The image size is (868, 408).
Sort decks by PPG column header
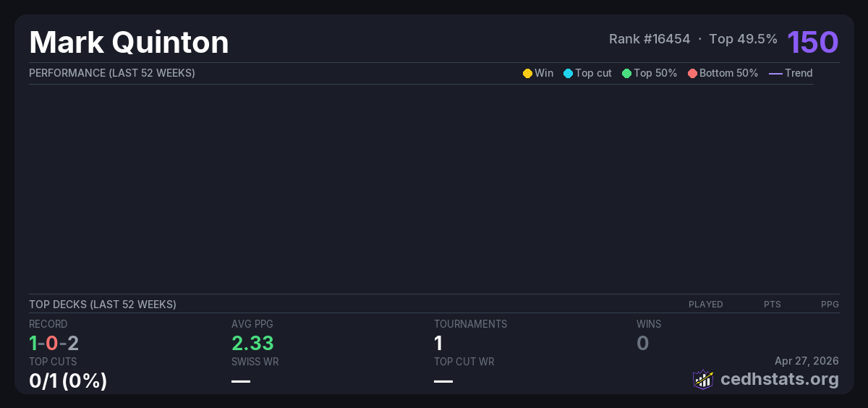830,305
